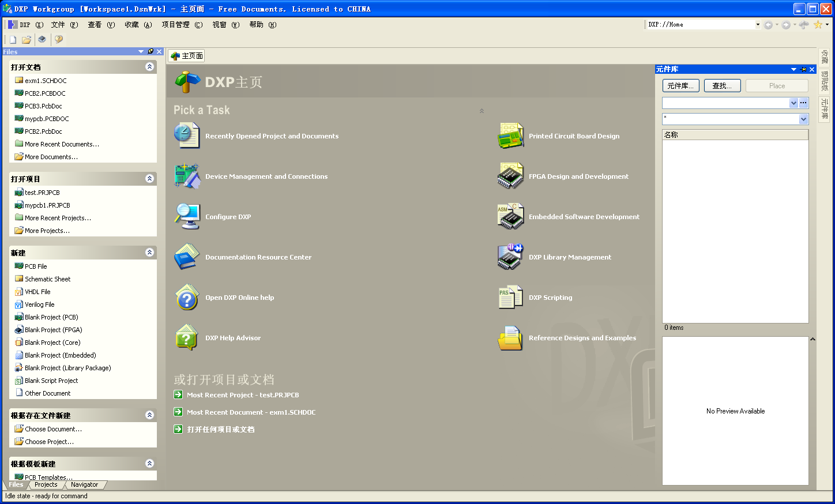
Task: Click the 查找... button
Action: 722,86
